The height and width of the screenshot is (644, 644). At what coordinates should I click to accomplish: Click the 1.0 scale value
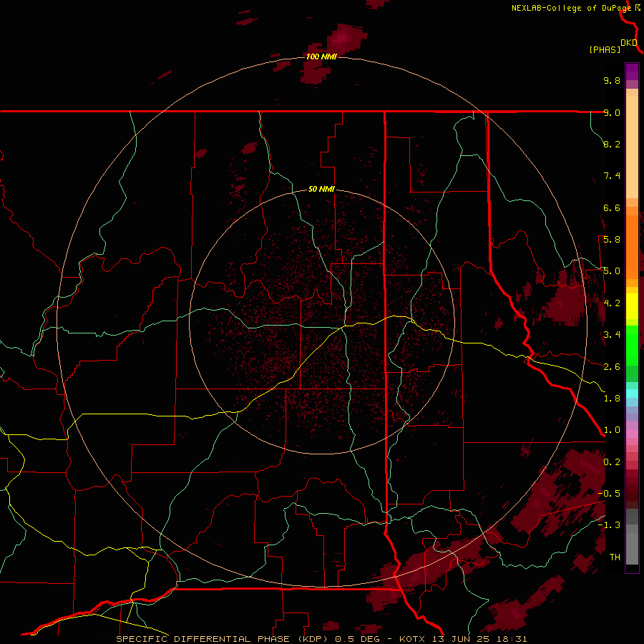612,430
